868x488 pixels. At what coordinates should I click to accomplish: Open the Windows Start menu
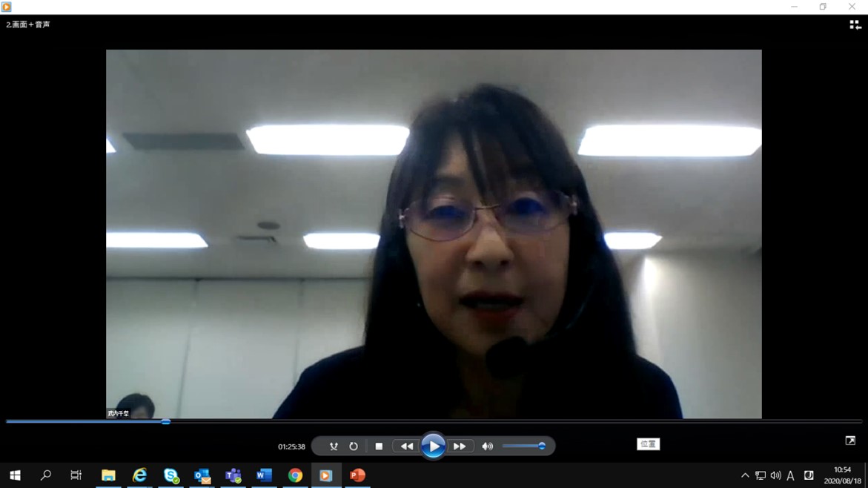pyautogui.click(x=15, y=475)
